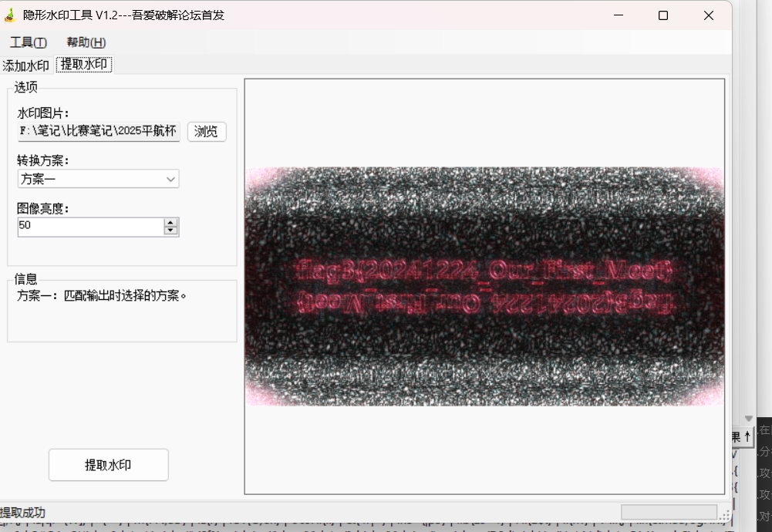This screenshot has width=772, height=532.
Task: Click the 水印图片 file path field
Action: pyautogui.click(x=99, y=131)
